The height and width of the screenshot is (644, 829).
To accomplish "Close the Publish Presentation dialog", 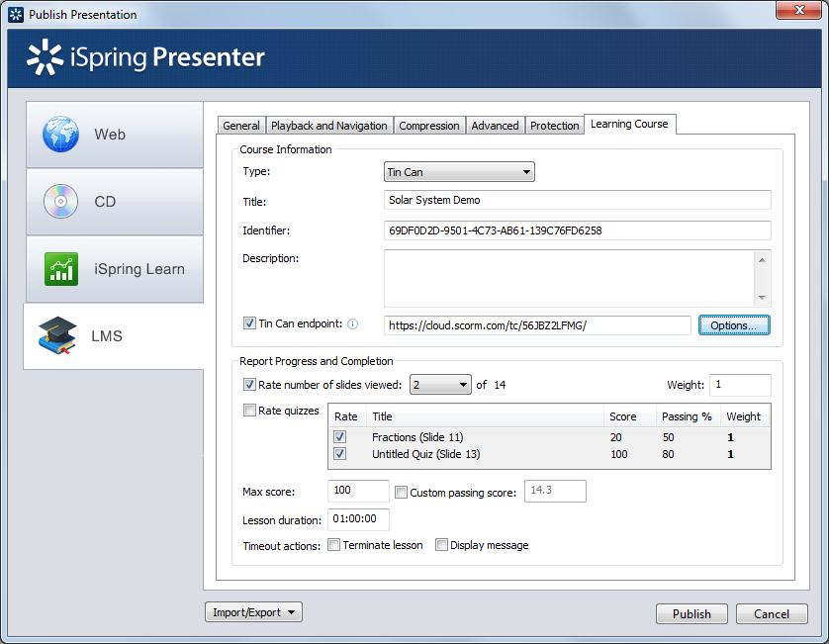I will pyautogui.click(x=799, y=10).
